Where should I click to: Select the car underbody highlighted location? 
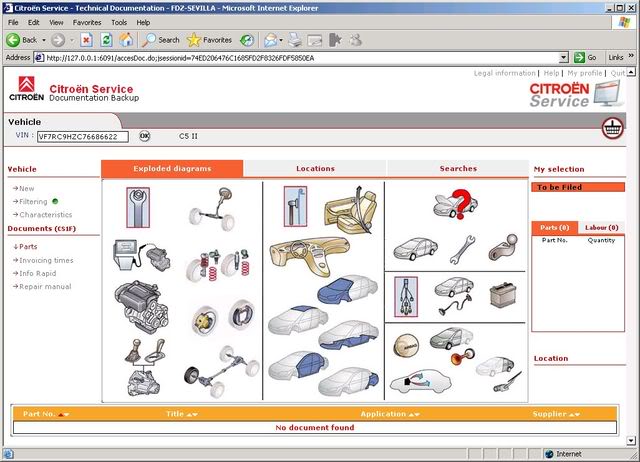coord(349,335)
